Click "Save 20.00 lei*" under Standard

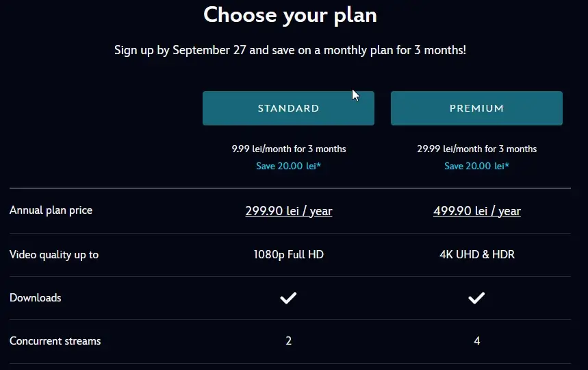point(288,166)
